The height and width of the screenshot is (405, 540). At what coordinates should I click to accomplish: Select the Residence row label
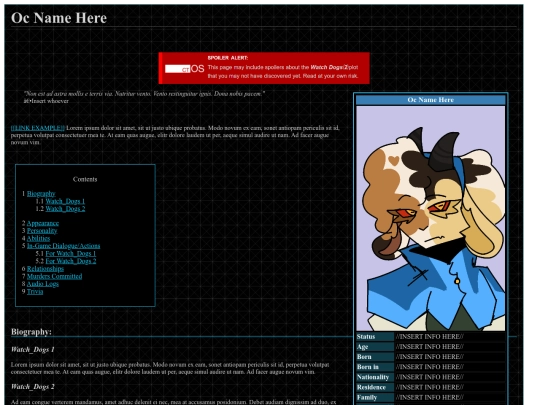(x=375, y=387)
